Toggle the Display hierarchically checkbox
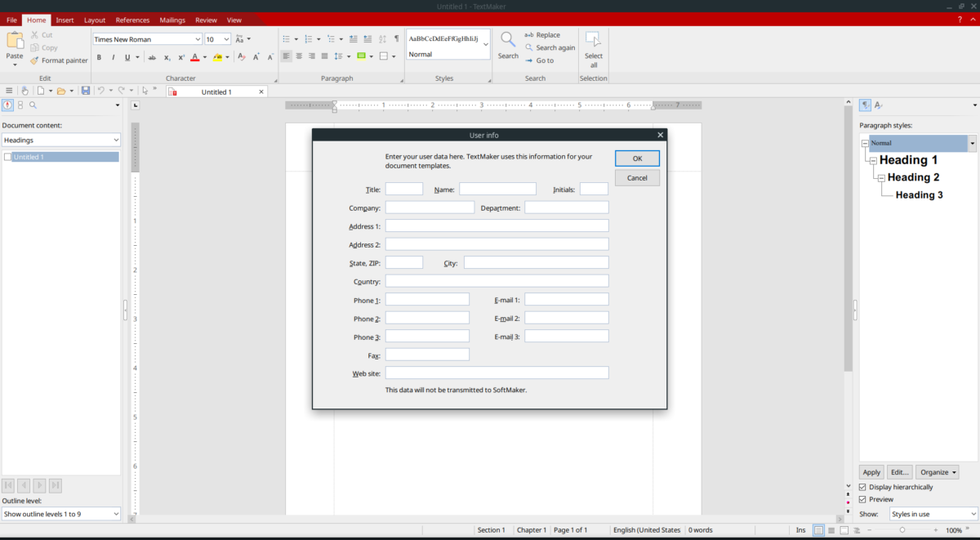Image resolution: width=980 pixels, height=540 pixels. 862,487
